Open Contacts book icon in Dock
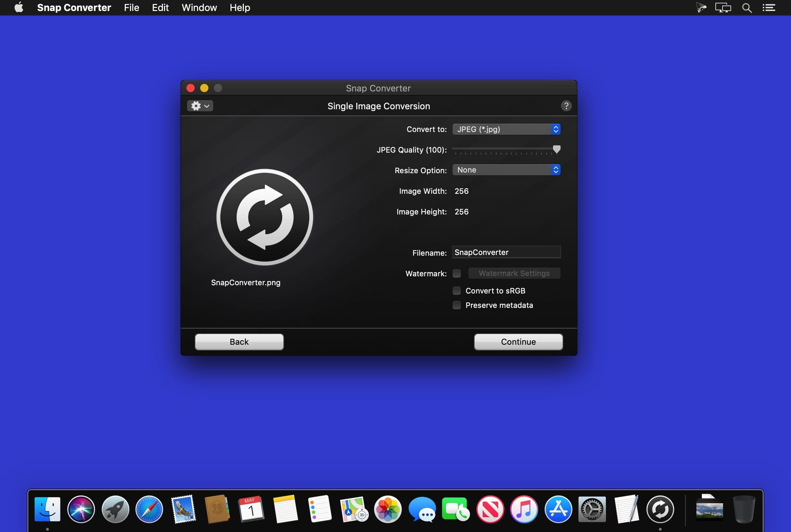 [217, 509]
